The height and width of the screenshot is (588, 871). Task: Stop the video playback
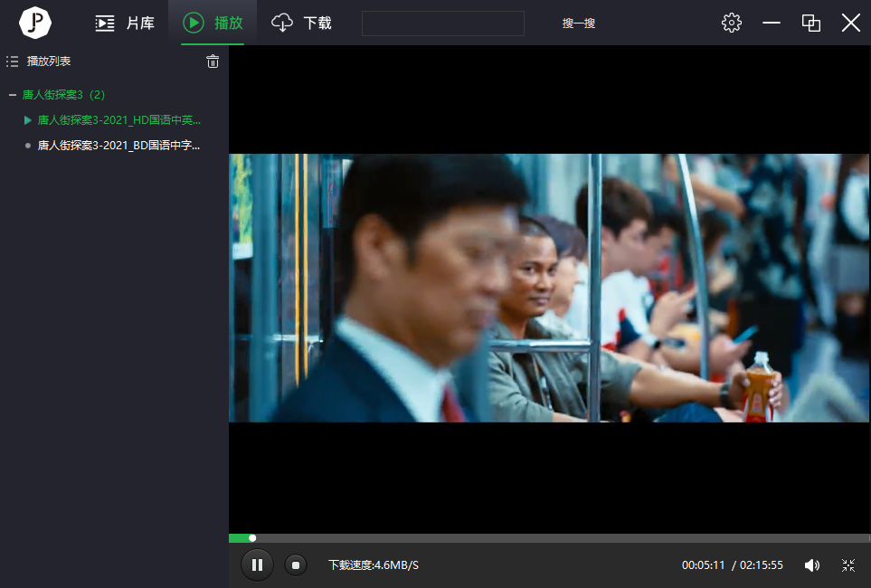point(296,565)
